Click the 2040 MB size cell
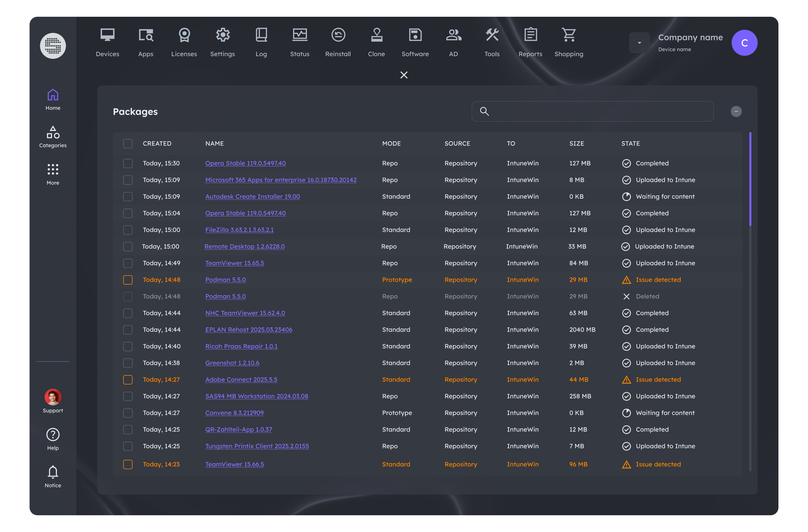This screenshot has height=532, width=808. coord(582,330)
